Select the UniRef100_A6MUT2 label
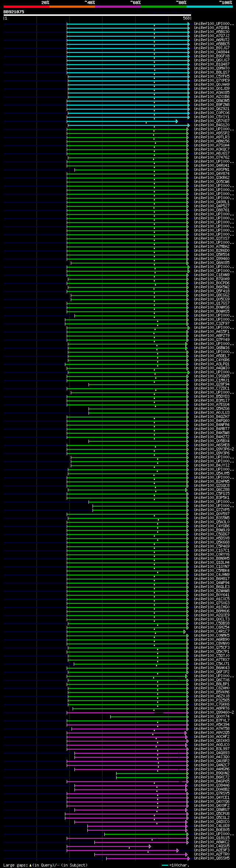 point(212,40)
